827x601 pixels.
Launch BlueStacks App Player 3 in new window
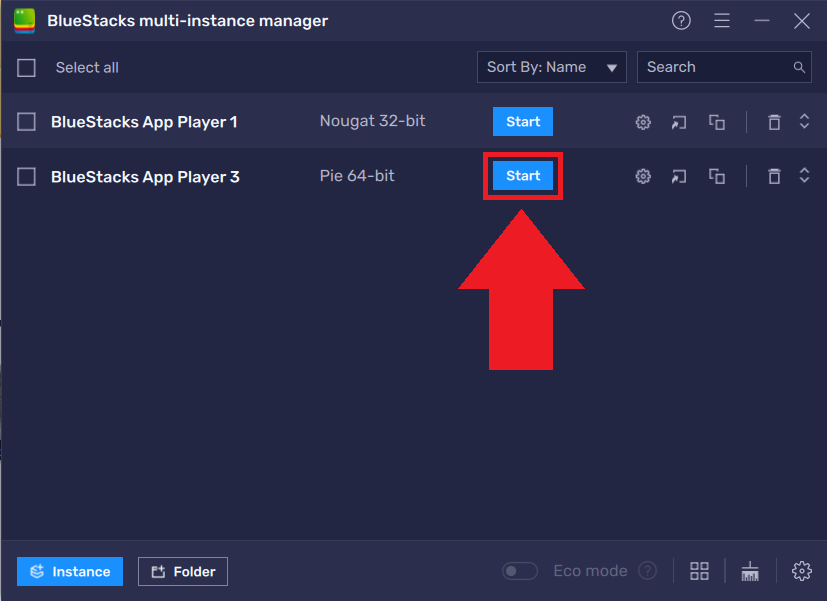coord(679,175)
